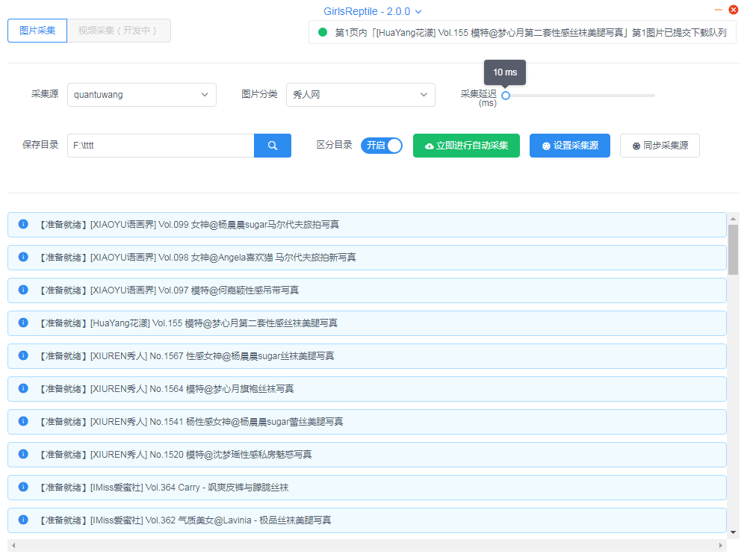
Task: Close the GirlsReptile window
Action: point(734,10)
